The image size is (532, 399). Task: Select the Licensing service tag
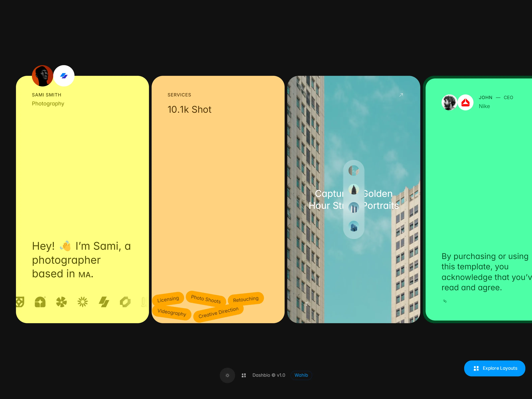tap(168, 299)
